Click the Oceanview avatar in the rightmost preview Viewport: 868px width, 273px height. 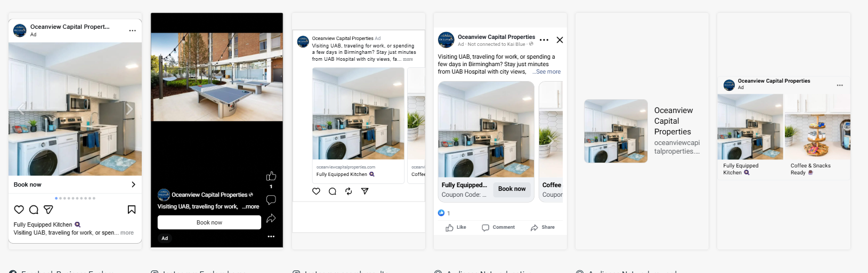(729, 85)
